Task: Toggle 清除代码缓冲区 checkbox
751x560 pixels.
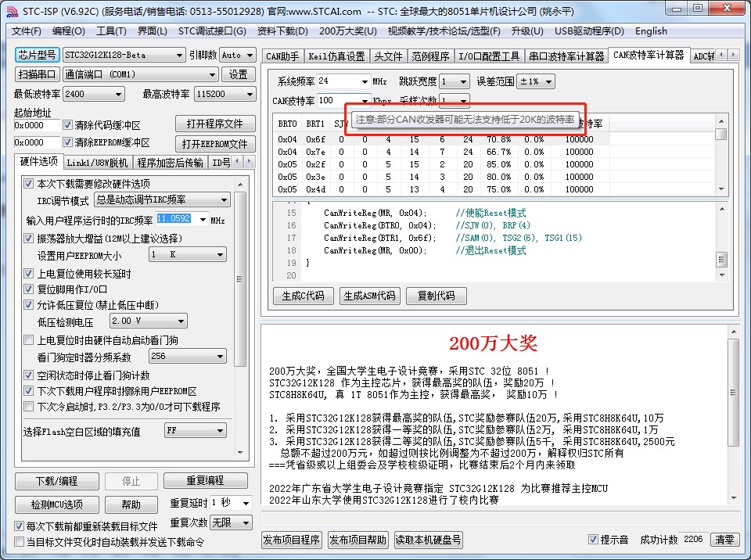Action: tap(67, 125)
